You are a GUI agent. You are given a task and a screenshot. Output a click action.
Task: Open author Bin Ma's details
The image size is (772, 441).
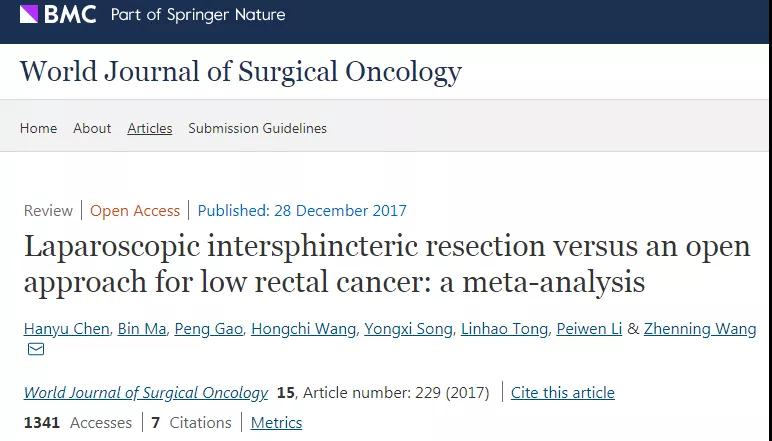coord(142,328)
